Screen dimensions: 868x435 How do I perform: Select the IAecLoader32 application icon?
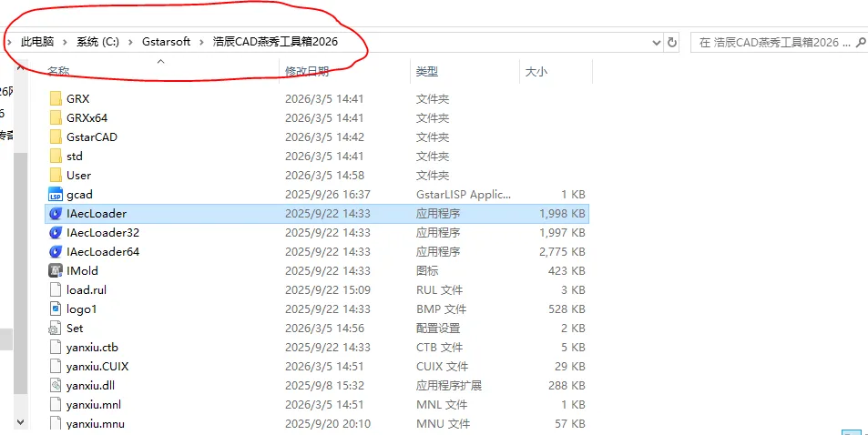(x=56, y=232)
